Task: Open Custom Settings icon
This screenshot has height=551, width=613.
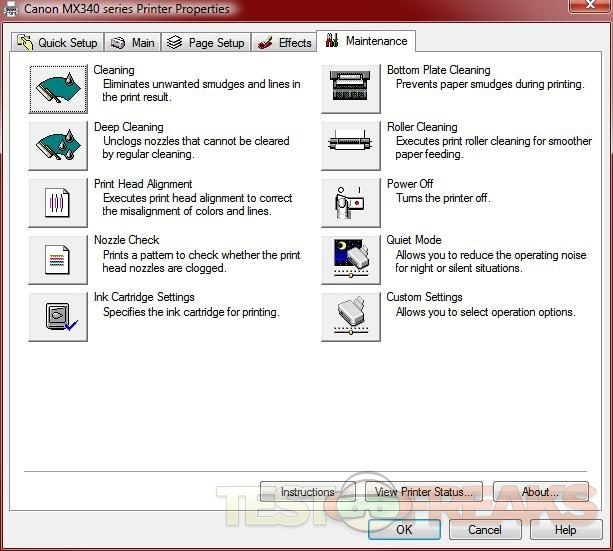Action: [351, 317]
